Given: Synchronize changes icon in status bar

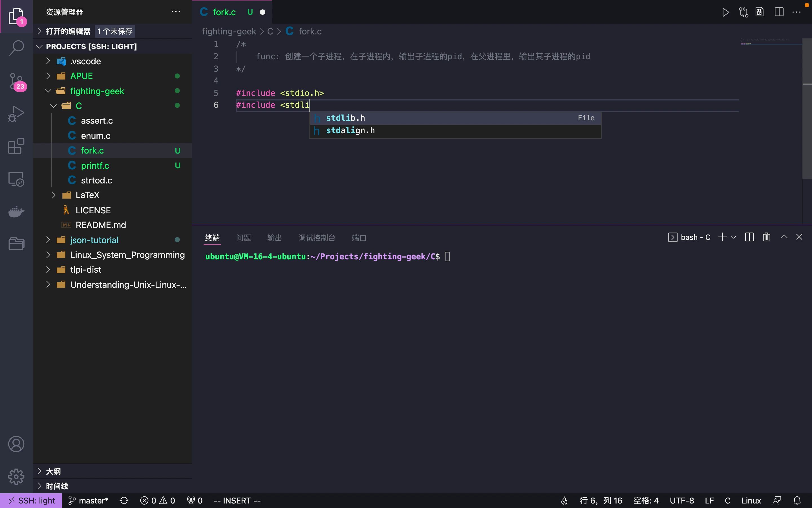Looking at the screenshot, I should [x=124, y=501].
